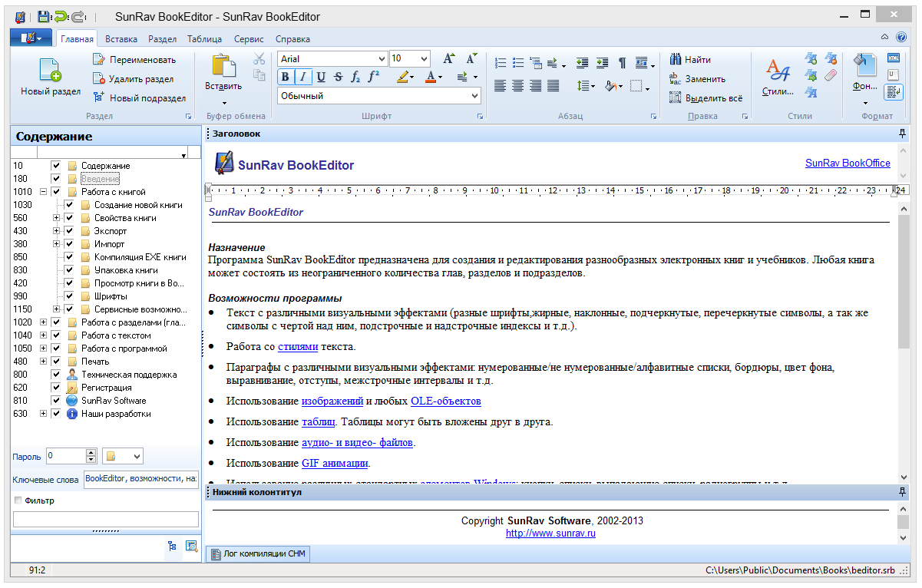Enable the Фильтр checkbox
The image size is (922, 588).
tap(18, 501)
